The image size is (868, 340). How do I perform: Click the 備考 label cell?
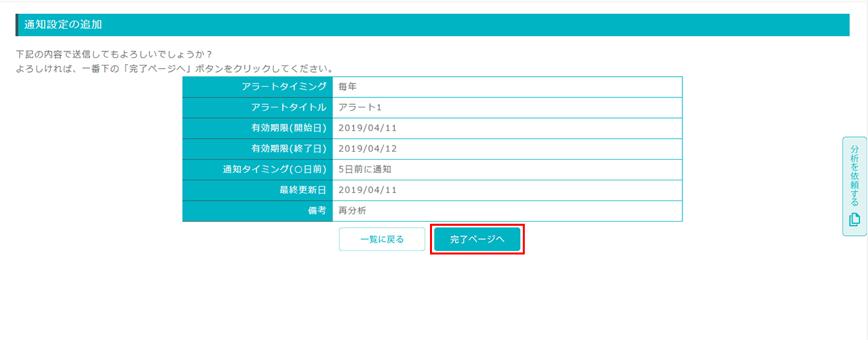[258, 211]
